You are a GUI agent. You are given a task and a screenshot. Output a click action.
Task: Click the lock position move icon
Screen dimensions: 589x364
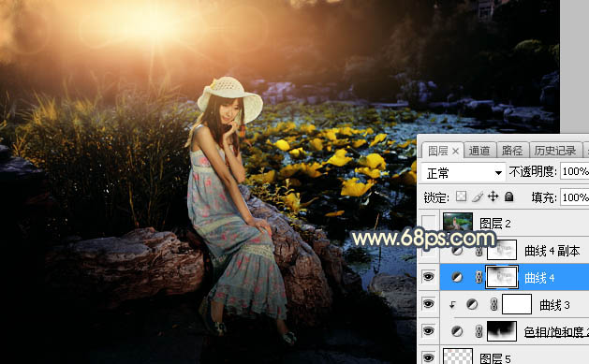493,197
